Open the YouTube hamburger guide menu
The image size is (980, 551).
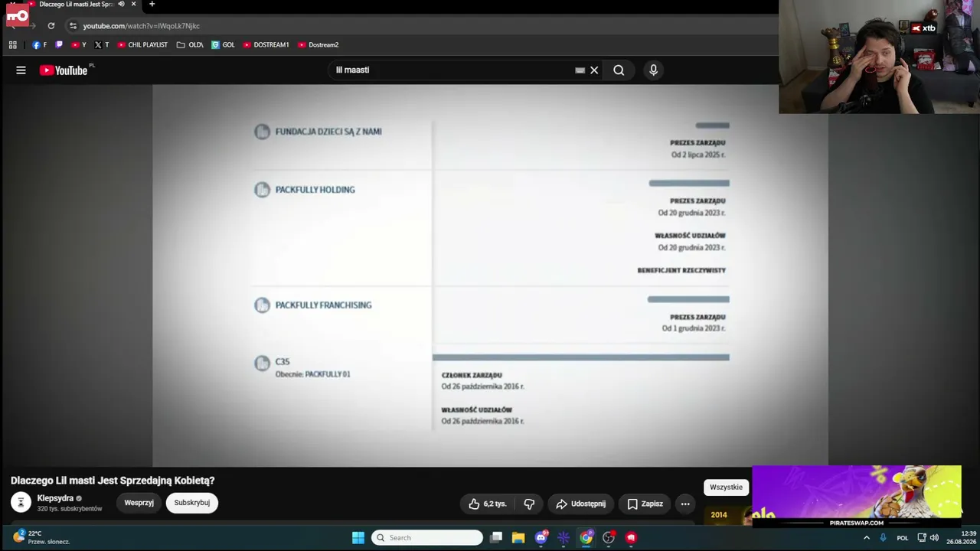[x=21, y=70]
